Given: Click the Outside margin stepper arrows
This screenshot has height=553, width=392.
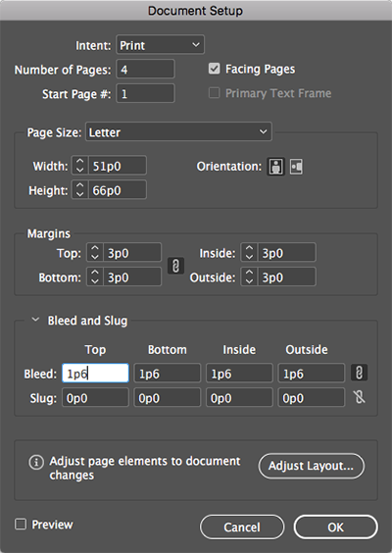Looking at the screenshot, I should click(x=249, y=276).
